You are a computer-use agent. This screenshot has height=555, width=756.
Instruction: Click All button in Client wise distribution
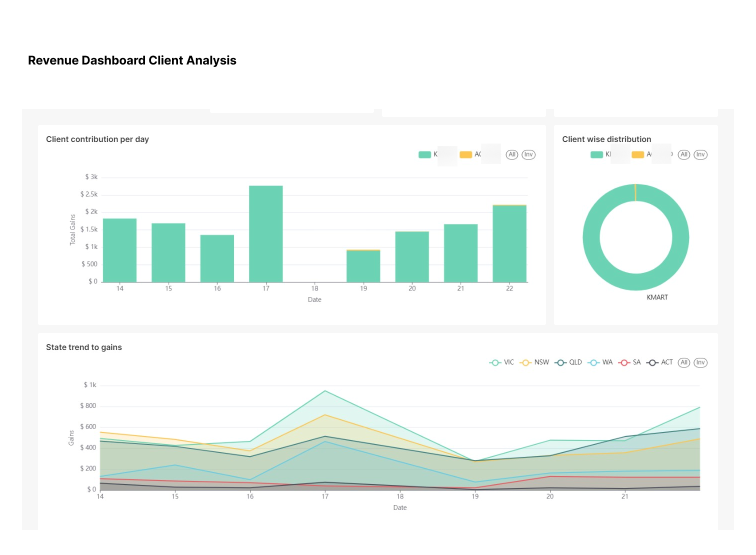[x=684, y=154]
